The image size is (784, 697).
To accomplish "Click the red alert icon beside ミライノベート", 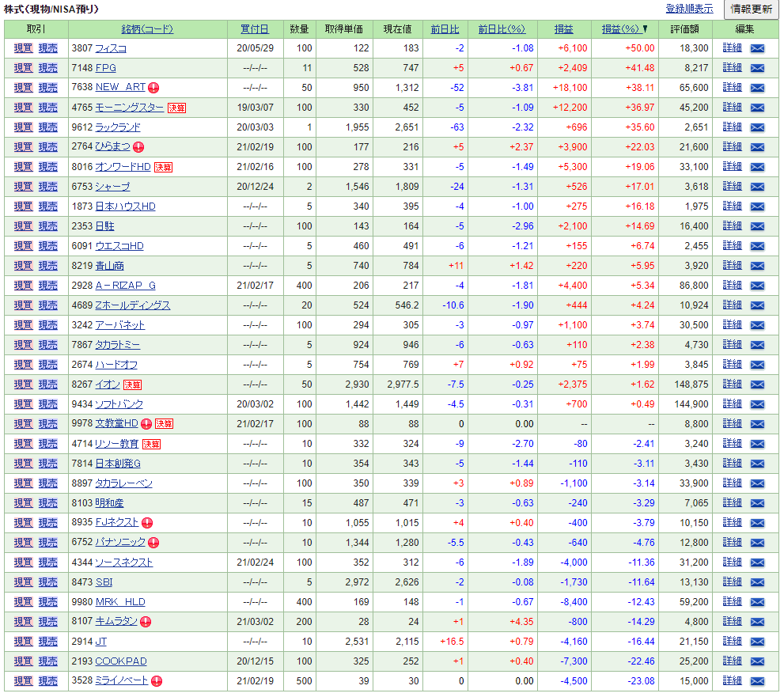I will pyautogui.click(x=157, y=681).
